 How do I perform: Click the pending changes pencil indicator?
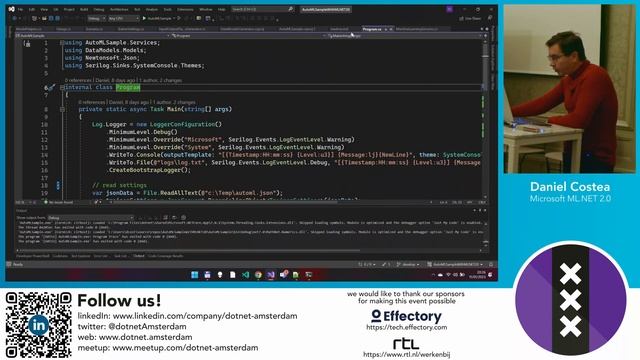pos(386,264)
